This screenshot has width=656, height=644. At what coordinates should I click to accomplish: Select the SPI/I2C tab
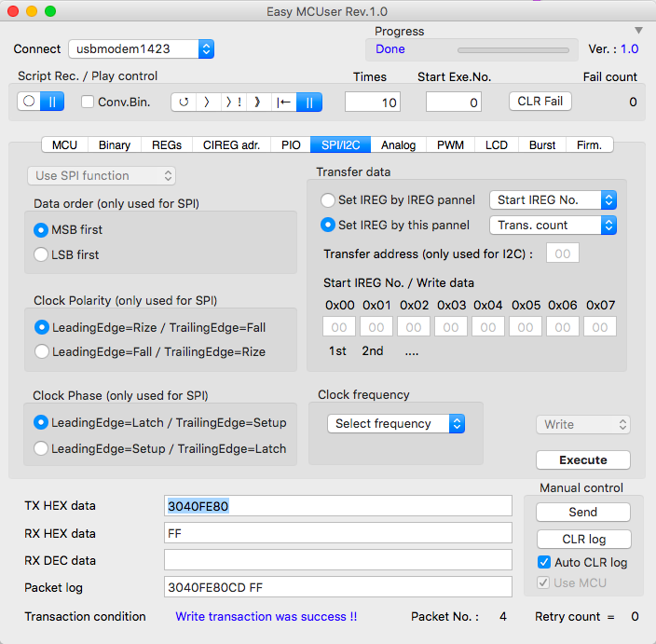pyautogui.click(x=340, y=144)
